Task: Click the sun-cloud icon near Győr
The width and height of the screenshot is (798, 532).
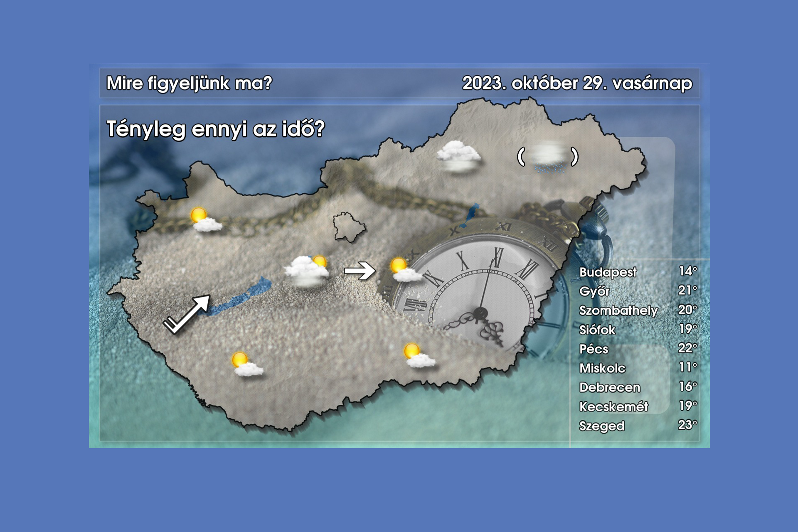Action: pos(205,220)
